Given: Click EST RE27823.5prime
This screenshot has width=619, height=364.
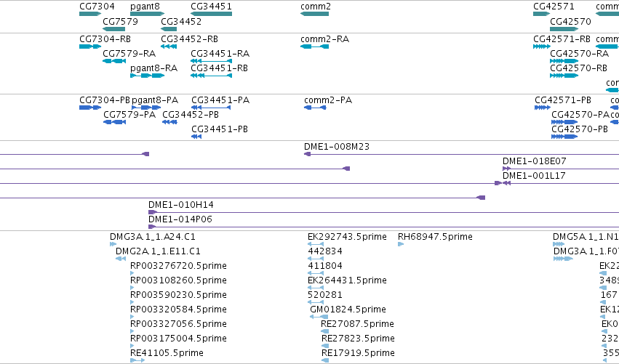Looking at the screenshot, I should coord(358,339).
